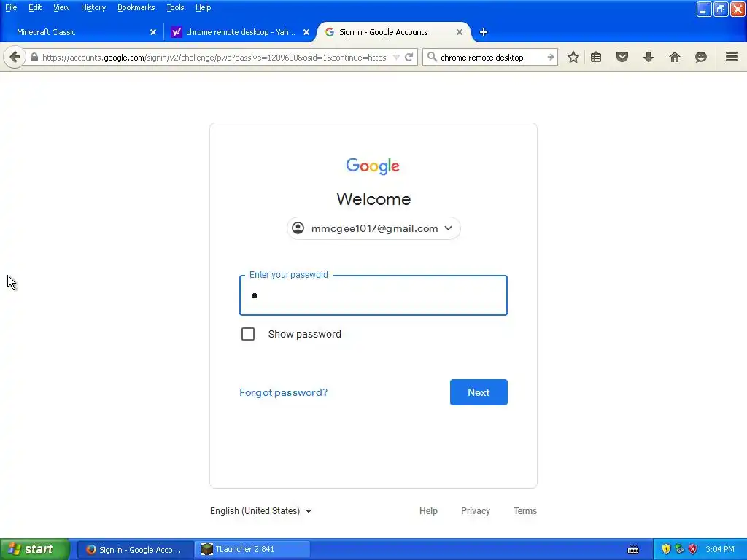Viewport: 747px width, 560px height.
Task: Close the Minecraft Classic tab
Action: tap(153, 32)
